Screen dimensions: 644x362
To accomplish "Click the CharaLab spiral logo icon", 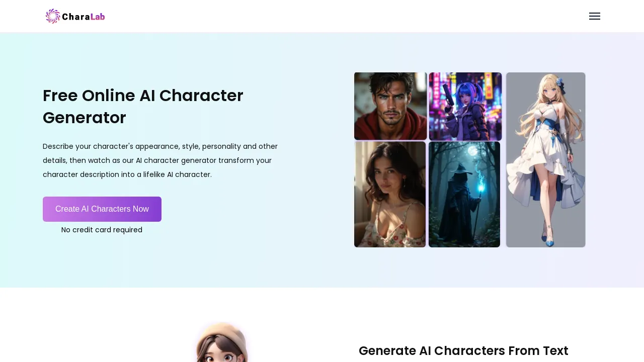I will (52, 16).
